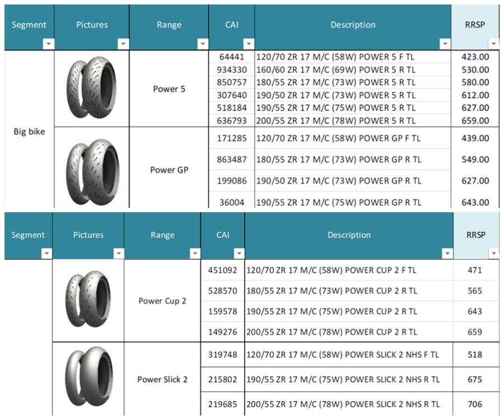504x420 pixels.
Task: Select CAI cell 518184
Action: pyautogui.click(x=232, y=108)
